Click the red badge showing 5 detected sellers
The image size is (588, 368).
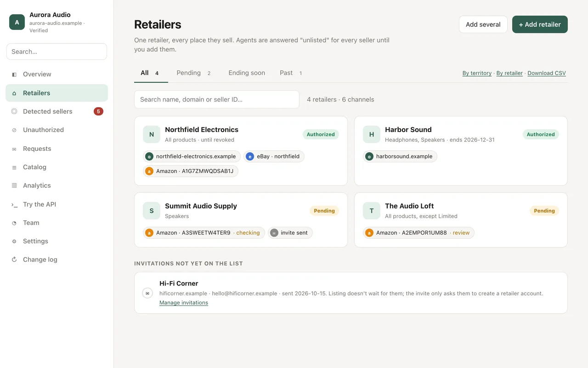tap(98, 111)
